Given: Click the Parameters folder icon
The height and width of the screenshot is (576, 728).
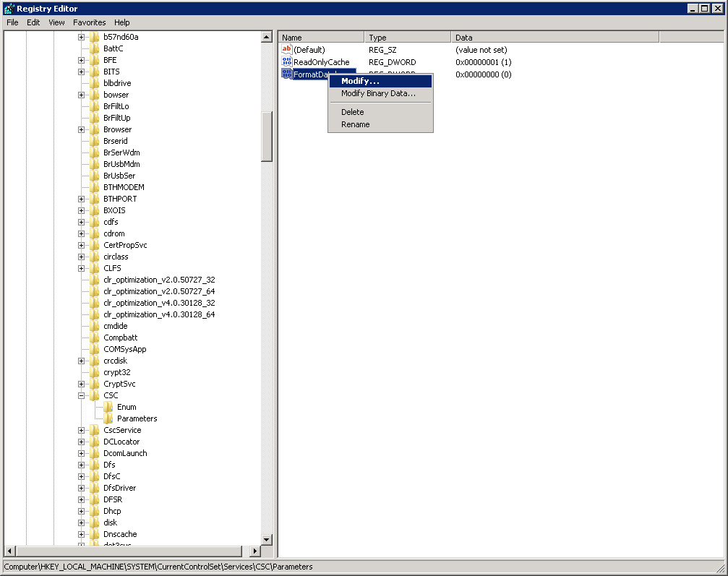Looking at the screenshot, I should pos(108,418).
